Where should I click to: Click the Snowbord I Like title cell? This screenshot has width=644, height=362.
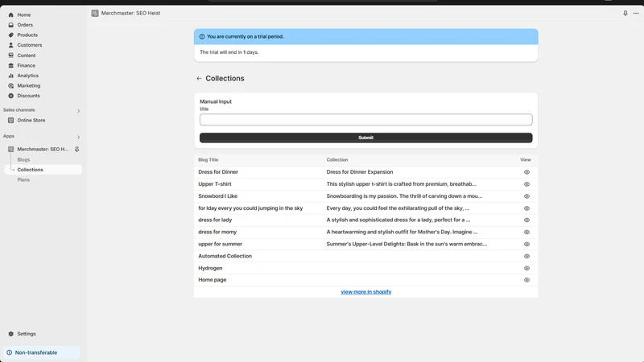tap(217, 196)
